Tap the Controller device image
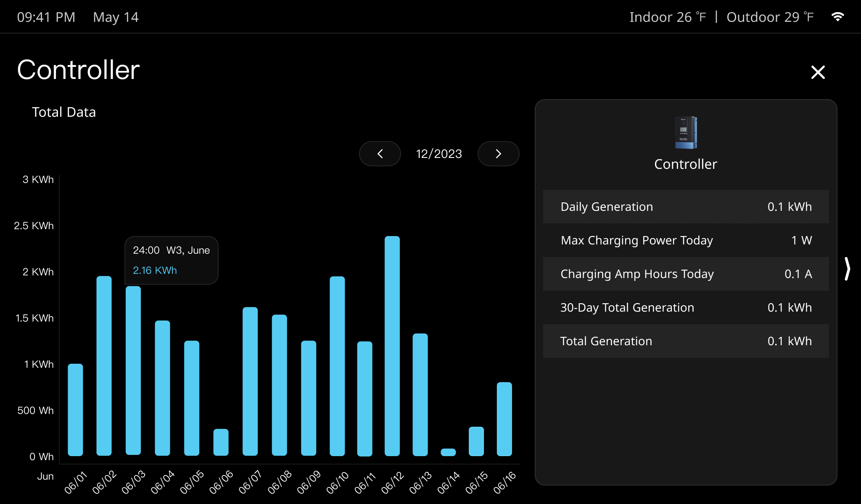The height and width of the screenshot is (504, 861). pyautogui.click(x=686, y=133)
